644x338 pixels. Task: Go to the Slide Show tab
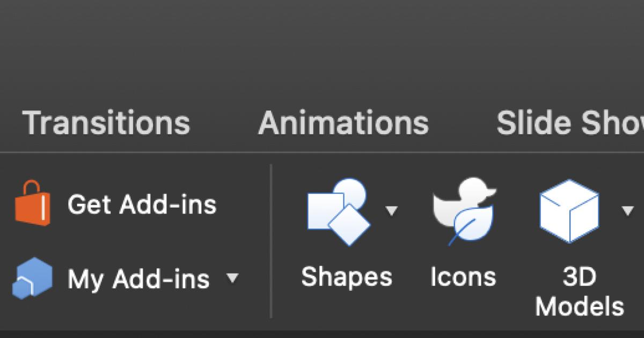(569, 123)
